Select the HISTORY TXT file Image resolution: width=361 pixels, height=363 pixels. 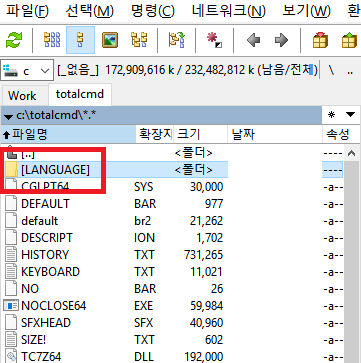(173, 255)
